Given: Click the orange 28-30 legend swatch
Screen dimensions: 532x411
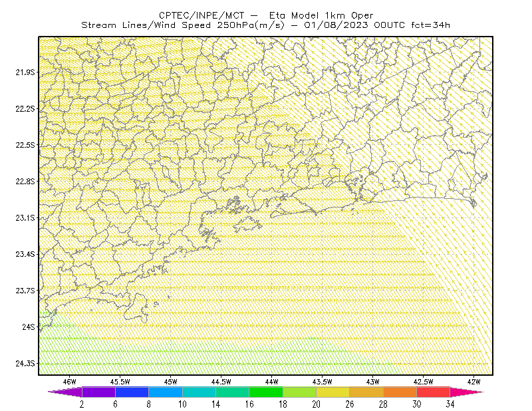Looking at the screenshot, I should 400,392.
